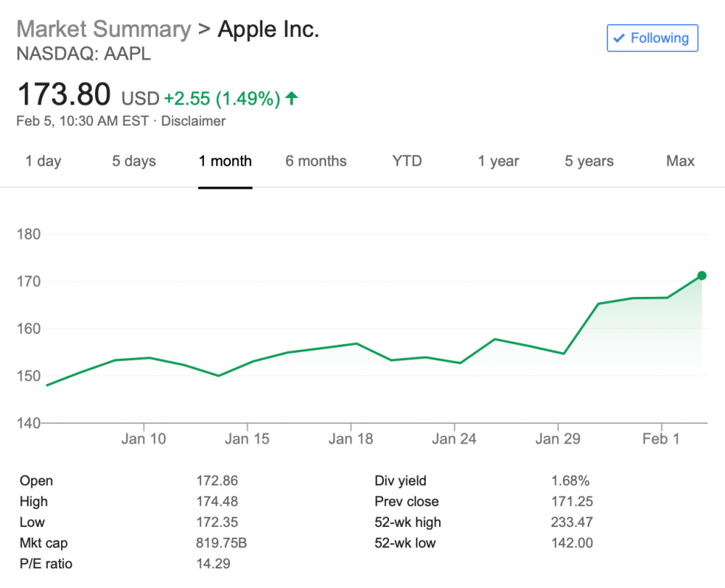Toggle the Following state for Apple Inc.

click(651, 38)
